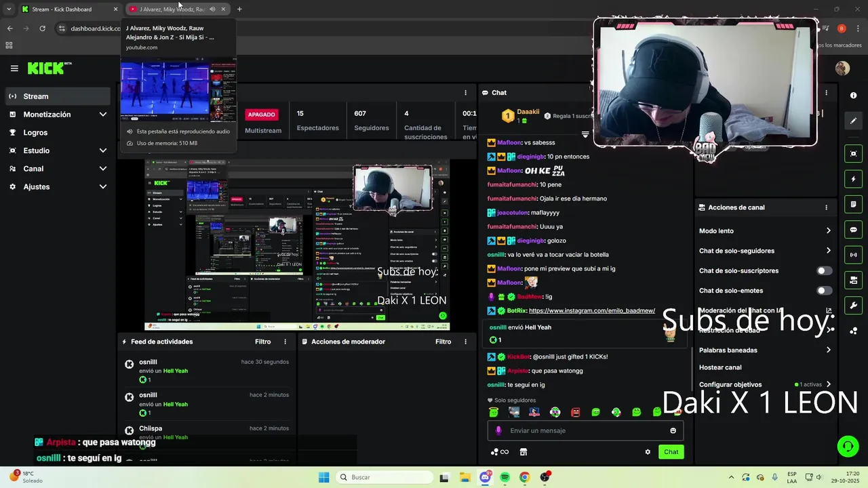Open stream info panel three-dot menu
The width and height of the screenshot is (868, 488).
pos(465,93)
